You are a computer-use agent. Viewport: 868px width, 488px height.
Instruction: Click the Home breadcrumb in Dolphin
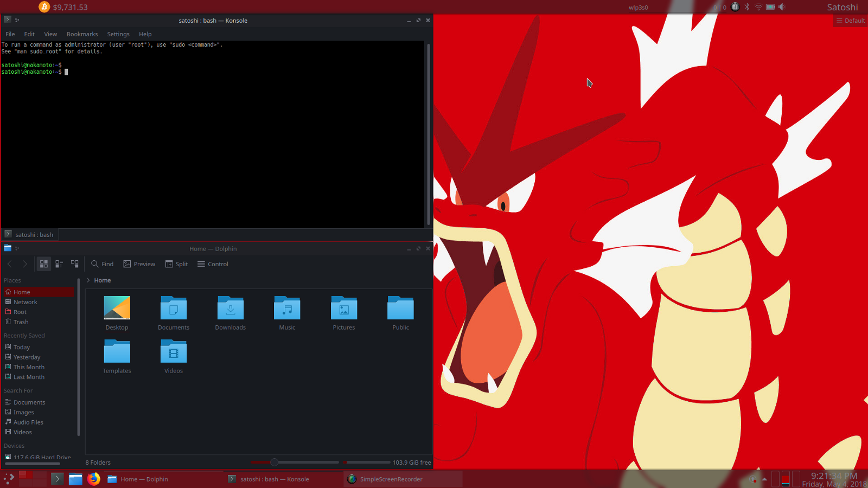(x=103, y=280)
